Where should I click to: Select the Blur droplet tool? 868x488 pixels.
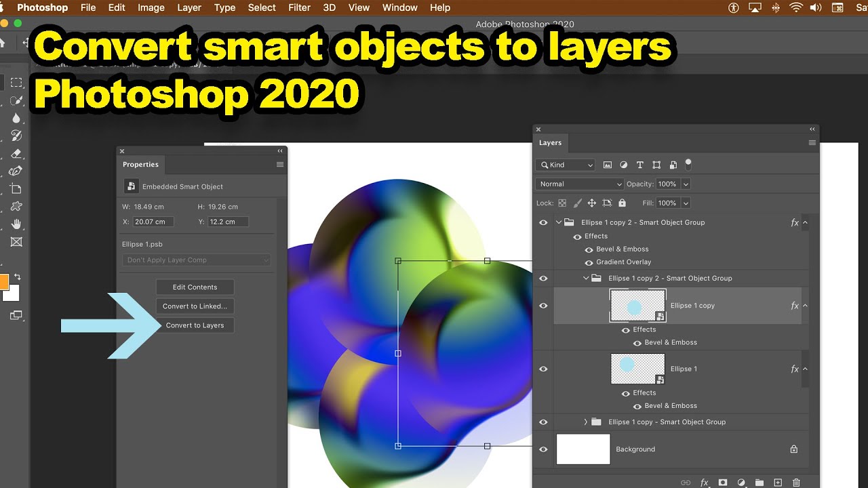point(16,119)
